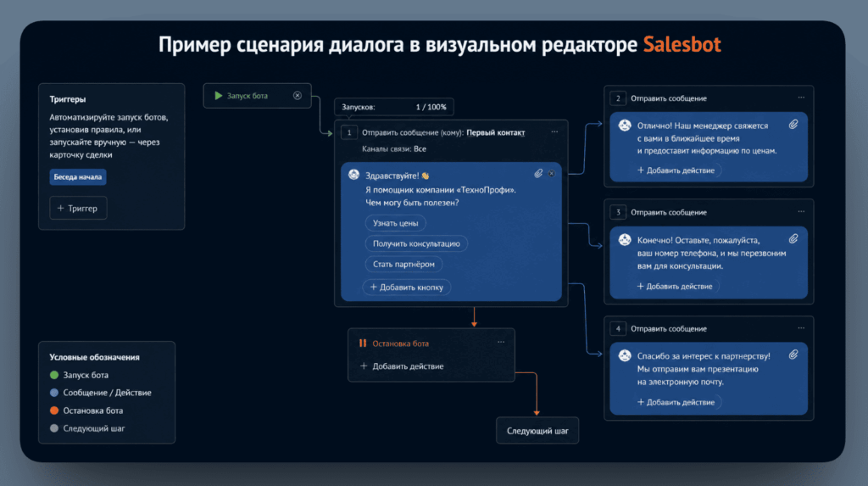Viewport: 868px width, 486px height.
Task: Click the Отправить сообщение title of step 2
Action: click(x=669, y=98)
